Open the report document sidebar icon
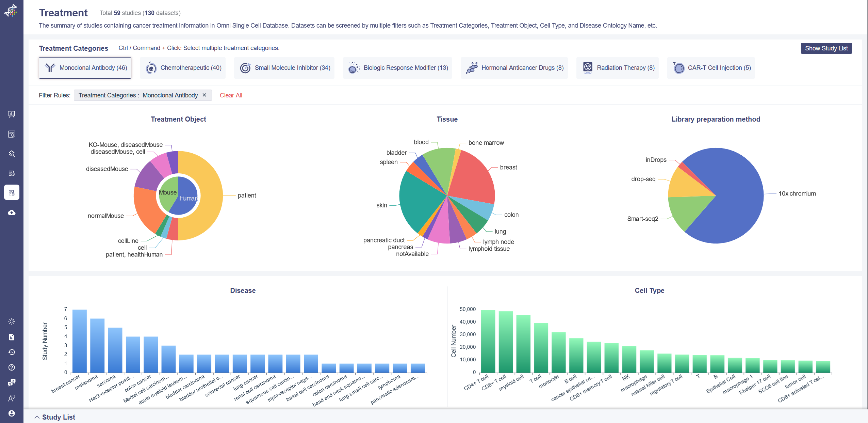This screenshot has width=868, height=423. [x=12, y=337]
